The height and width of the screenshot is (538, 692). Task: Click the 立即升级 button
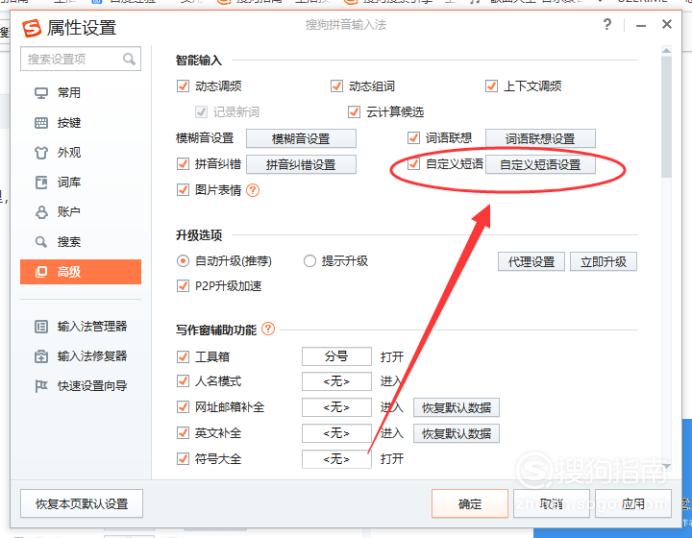[603, 262]
